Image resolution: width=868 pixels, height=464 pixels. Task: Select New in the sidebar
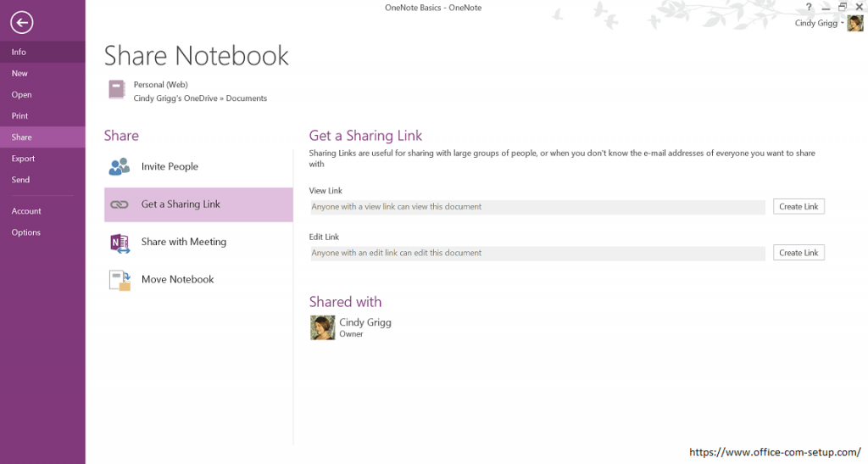click(x=42, y=73)
